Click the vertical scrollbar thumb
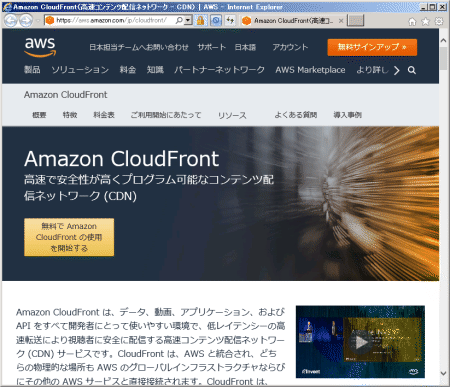 click(x=443, y=58)
